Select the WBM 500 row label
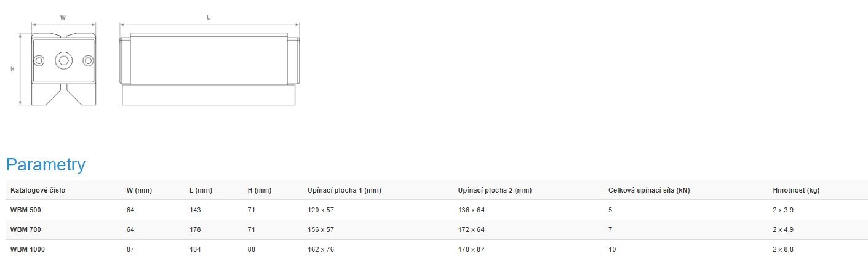868x259 pixels. (26, 210)
